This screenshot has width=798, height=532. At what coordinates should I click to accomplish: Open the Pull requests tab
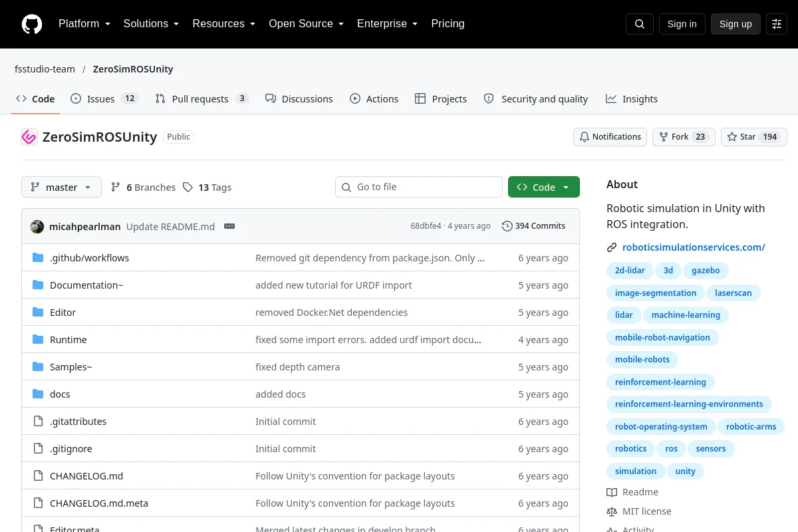[x=202, y=99]
